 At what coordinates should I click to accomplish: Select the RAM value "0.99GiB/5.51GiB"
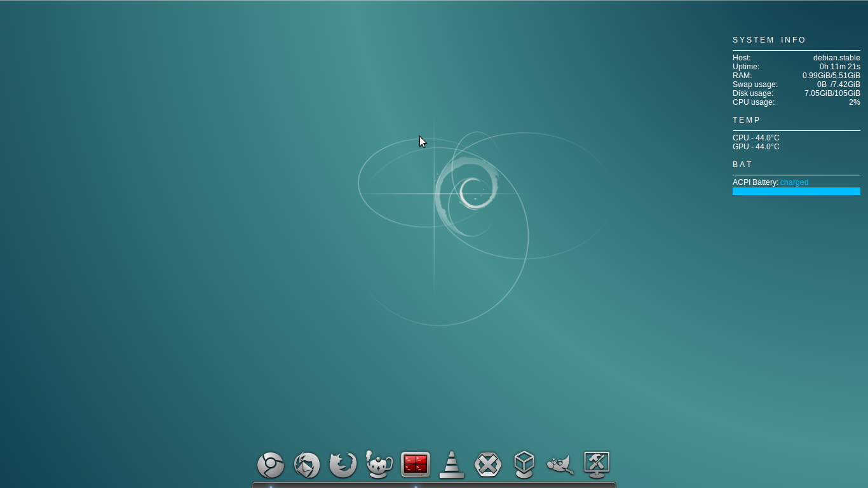831,76
